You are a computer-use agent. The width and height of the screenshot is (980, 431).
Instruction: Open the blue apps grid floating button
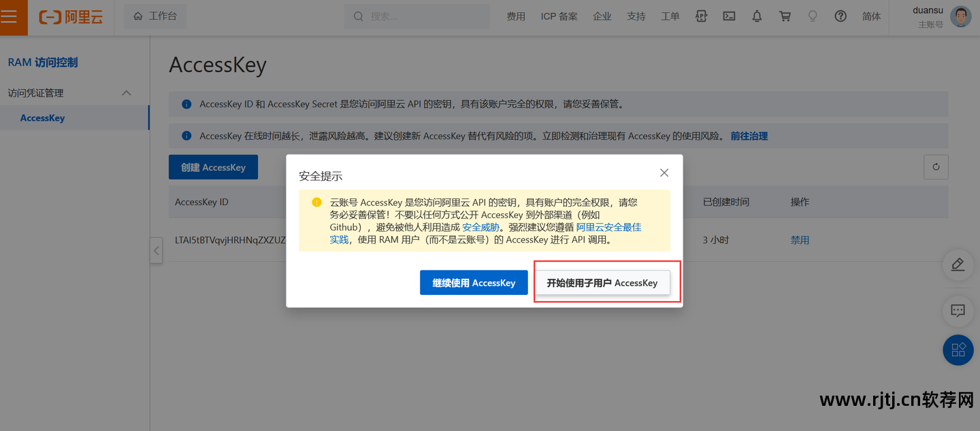click(958, 350)
